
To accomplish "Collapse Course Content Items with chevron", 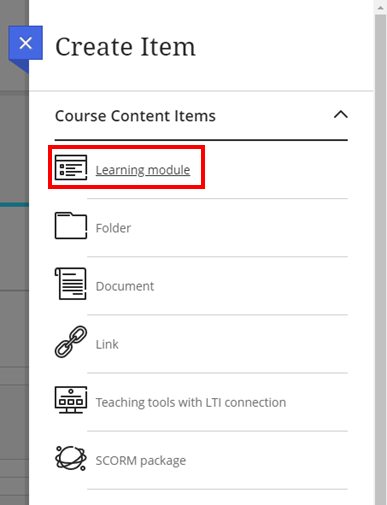I will pos(341,115).
